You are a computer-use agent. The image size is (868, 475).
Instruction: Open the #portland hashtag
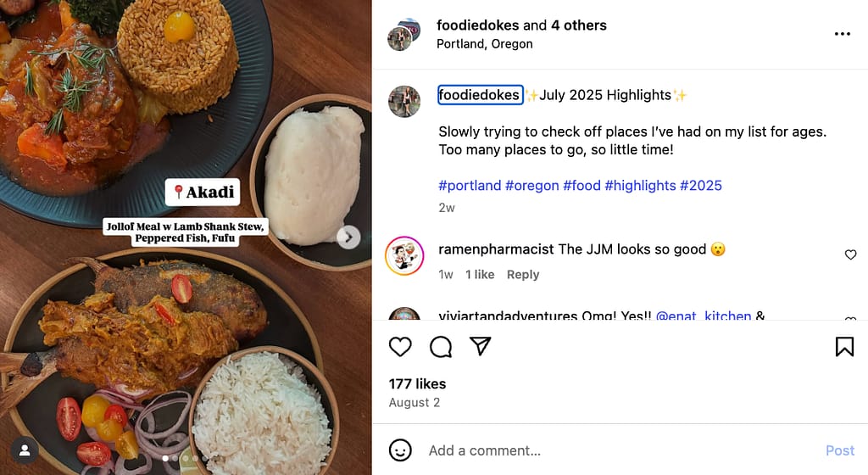pyautogui.click(x=469, y=186)
